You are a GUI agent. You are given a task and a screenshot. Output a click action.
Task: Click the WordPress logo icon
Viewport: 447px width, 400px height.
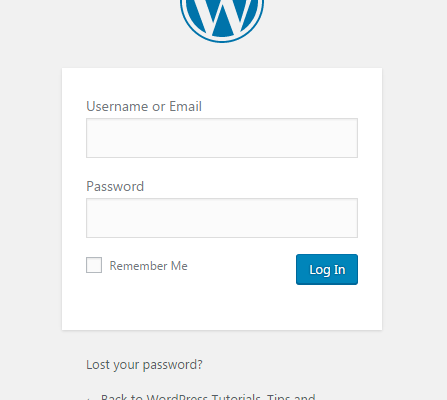222,21
